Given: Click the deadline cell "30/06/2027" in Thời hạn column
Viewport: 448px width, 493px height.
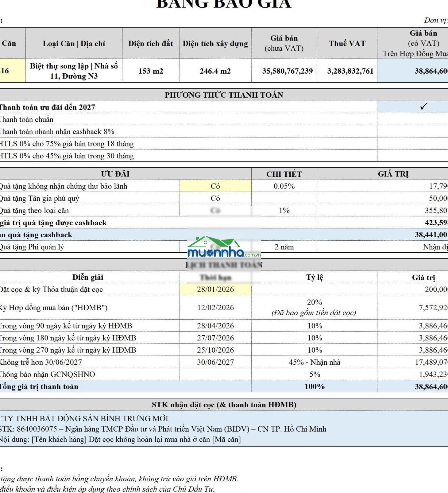Looking at the screenshot, I should click(215, 362).
